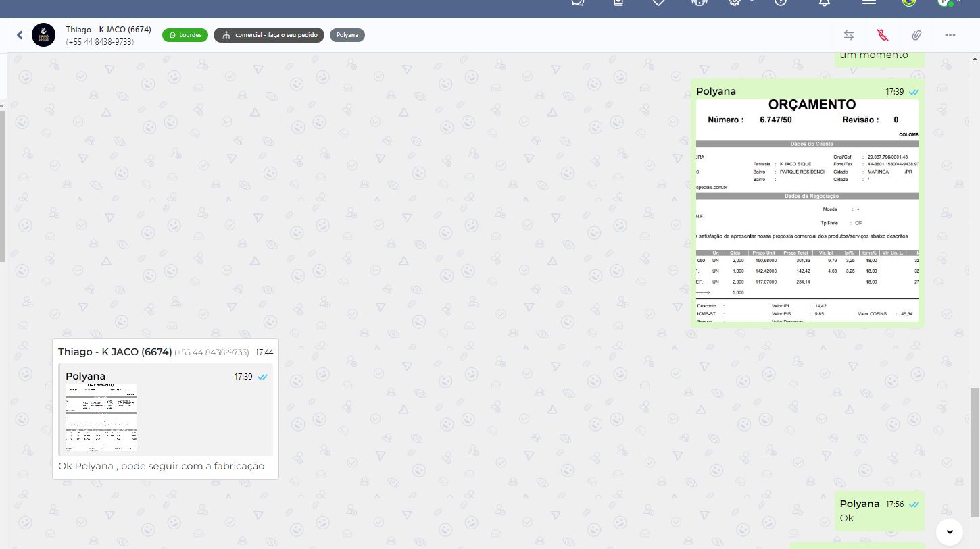Click the transfer conversation arrows icon

[x=848, y=35]
